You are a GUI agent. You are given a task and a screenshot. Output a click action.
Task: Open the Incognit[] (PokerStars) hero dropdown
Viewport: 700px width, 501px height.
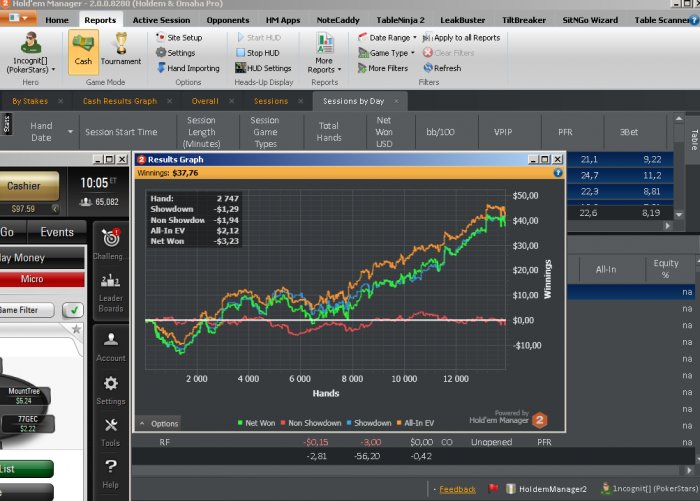[x=31, y=54]
